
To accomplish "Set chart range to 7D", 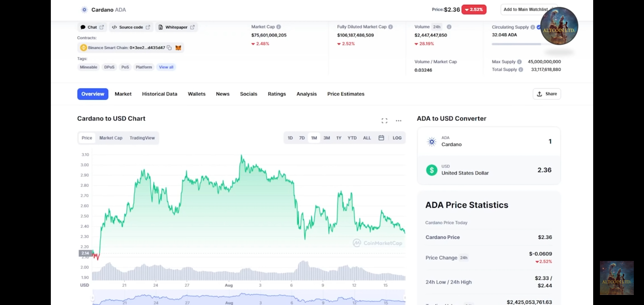I will 302,138.
